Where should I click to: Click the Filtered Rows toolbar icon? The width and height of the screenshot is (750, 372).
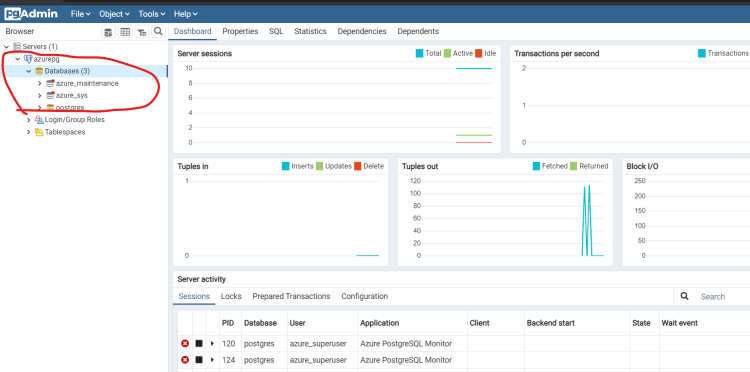pos(142,32)
